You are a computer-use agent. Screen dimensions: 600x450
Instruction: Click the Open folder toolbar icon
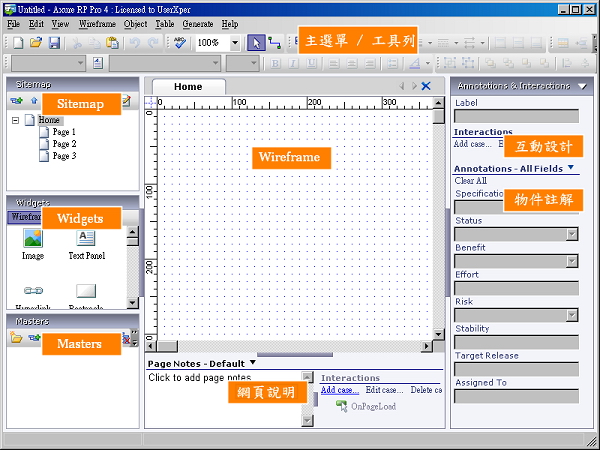(36, 43)
